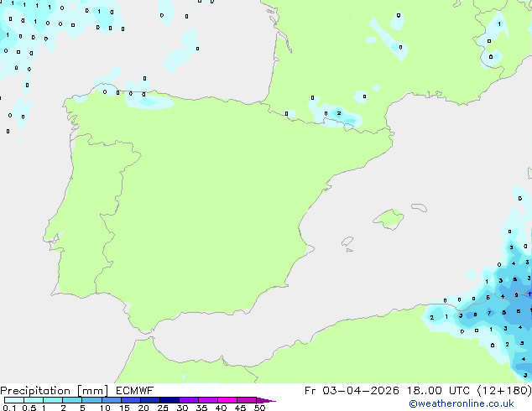Click the "0.1" legend scale label
Image resolution: width=532 pixels, height=411 pixels.
9,408
